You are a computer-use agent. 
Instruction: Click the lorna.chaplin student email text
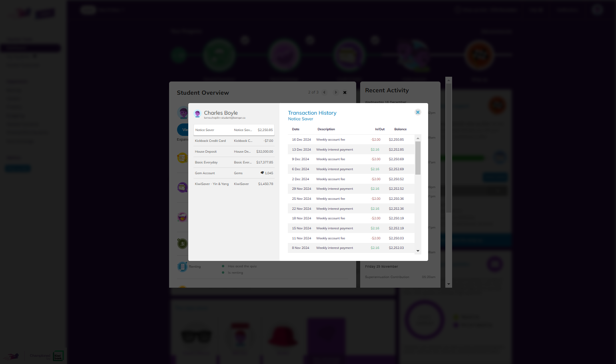point(225,118)
